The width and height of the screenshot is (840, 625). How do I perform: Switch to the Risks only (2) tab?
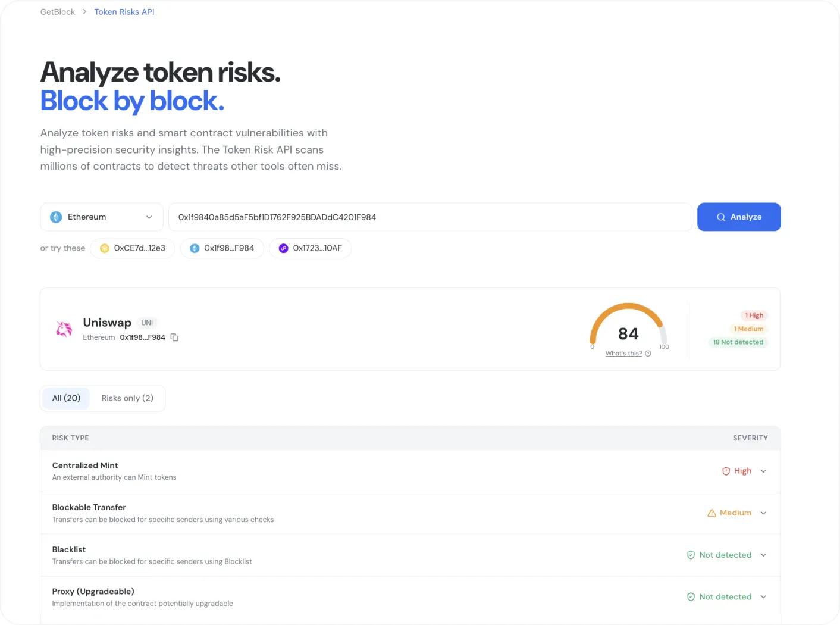(x=127, y=398)
